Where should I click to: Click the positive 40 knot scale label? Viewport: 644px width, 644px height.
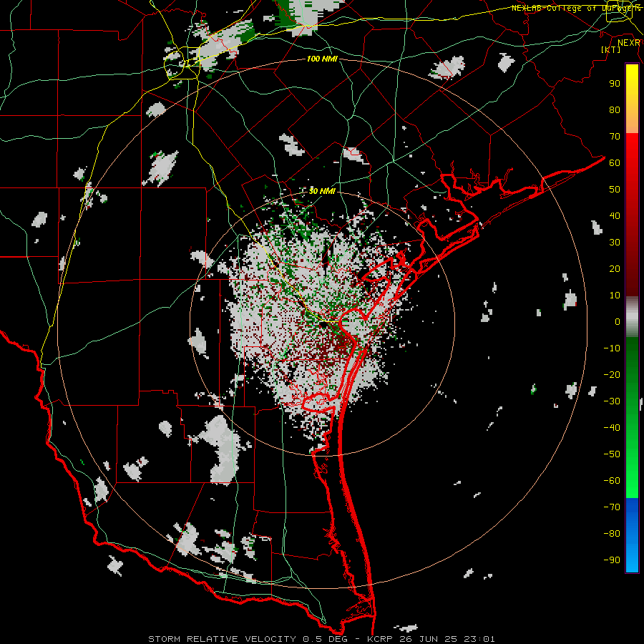(615, 215)
